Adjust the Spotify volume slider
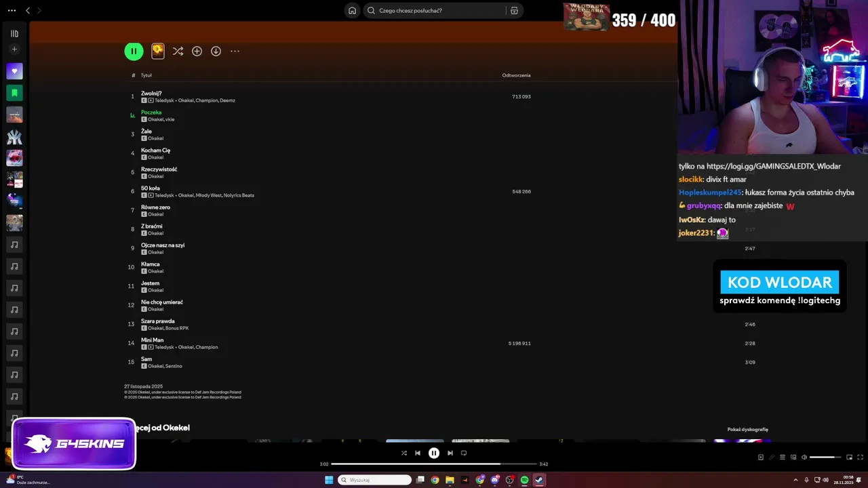The width and height of the screenshot is (868, 488). tap(825, 457)
